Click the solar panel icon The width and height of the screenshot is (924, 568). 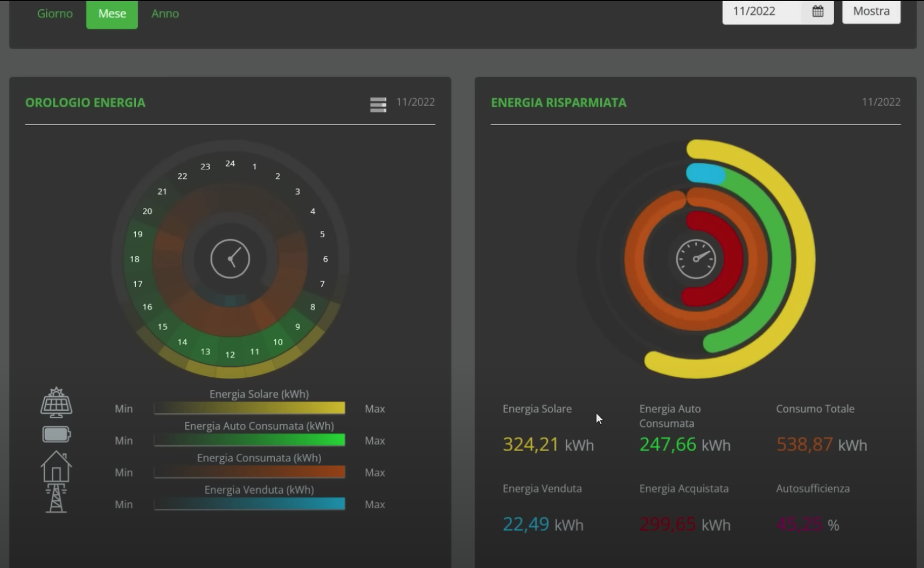(56, 403)
